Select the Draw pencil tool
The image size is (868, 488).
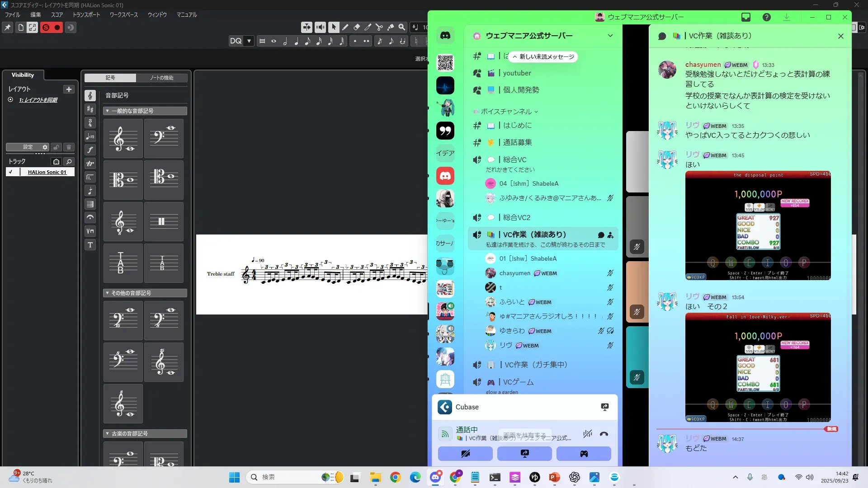pyautogui.click(x=345, y=28)
